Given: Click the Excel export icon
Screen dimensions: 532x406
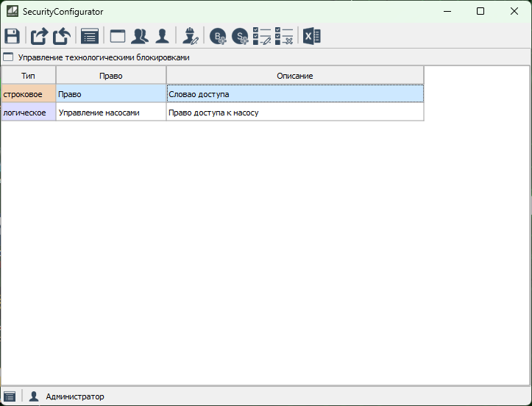Looking at the screenshot, I should (x=312, y=36).
